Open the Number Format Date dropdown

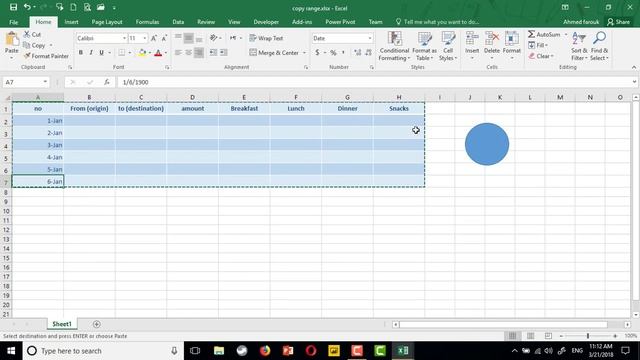coord(369,38)
